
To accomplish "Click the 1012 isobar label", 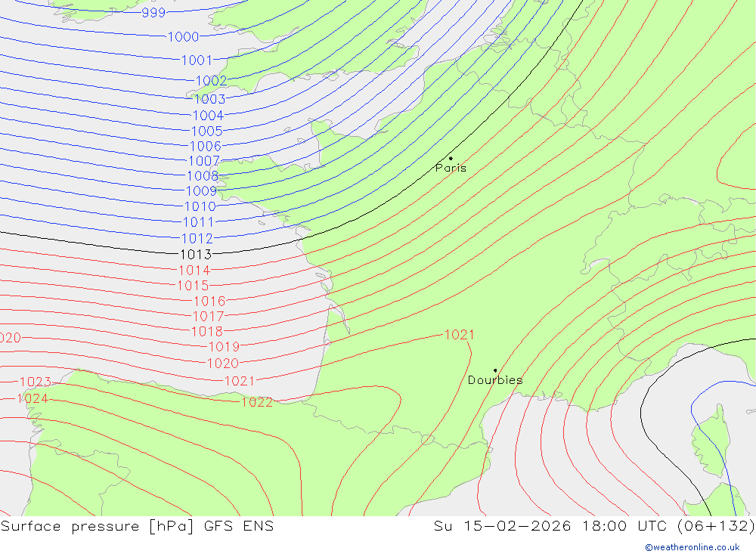I will pos(197,238).
